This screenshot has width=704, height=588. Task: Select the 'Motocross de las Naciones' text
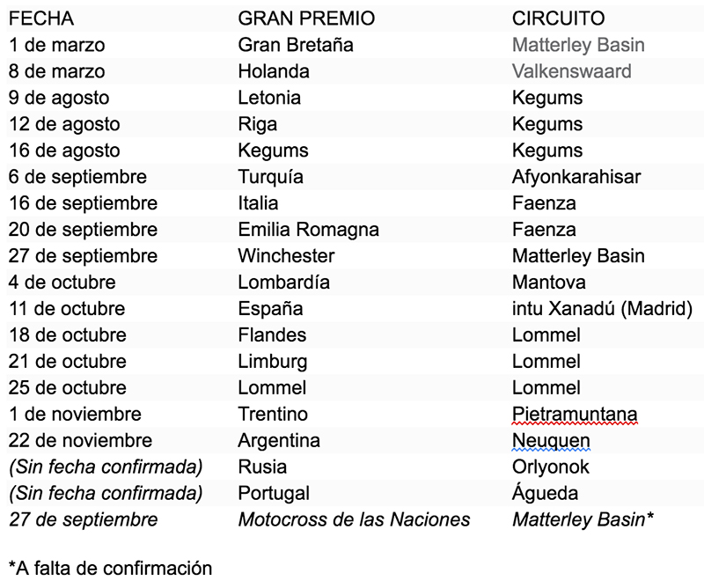tap(354, 519)
